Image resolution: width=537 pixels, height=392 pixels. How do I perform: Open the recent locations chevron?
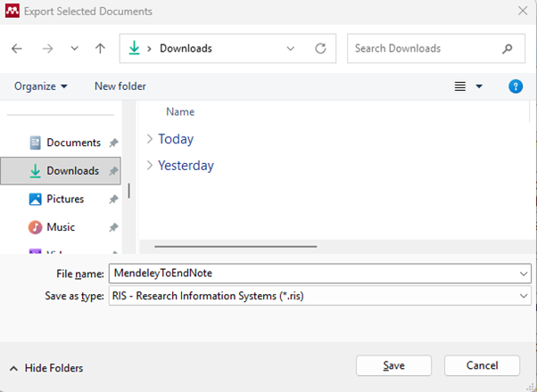coord(74,49)
